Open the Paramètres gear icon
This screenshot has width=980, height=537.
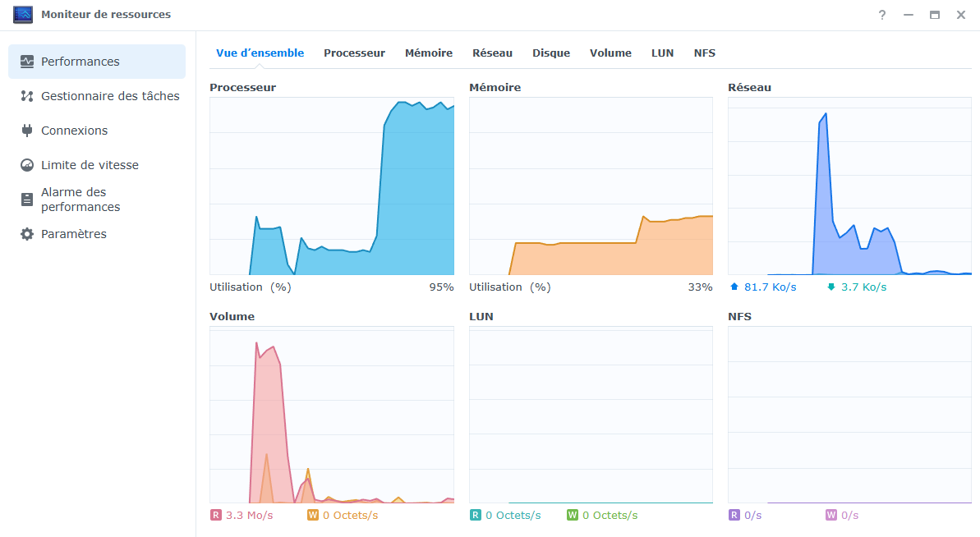(27, 233)
